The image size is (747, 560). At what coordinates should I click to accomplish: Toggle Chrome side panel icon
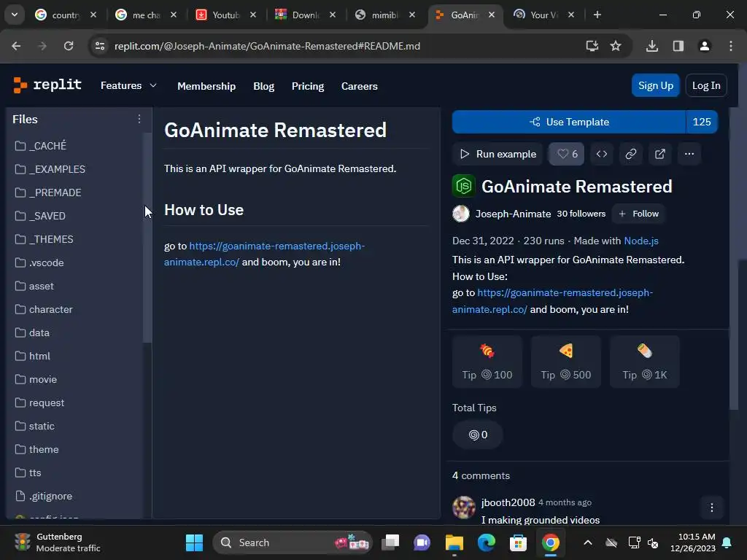click(678, 46)
